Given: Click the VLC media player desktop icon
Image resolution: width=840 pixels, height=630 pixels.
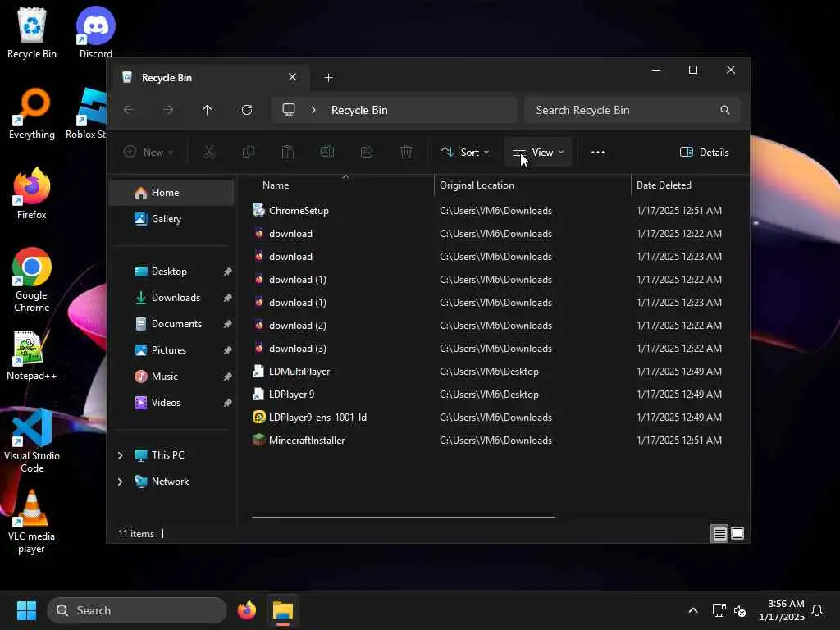Looking at the screenshot, I should click(32, 522).
